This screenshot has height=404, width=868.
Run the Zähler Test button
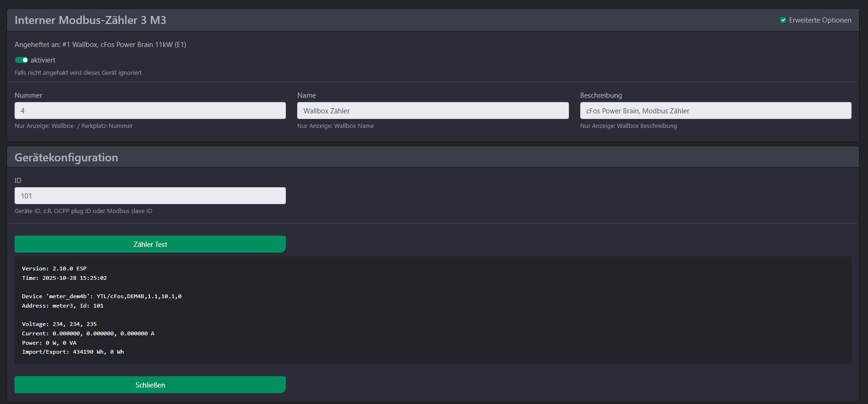[150, 245]
